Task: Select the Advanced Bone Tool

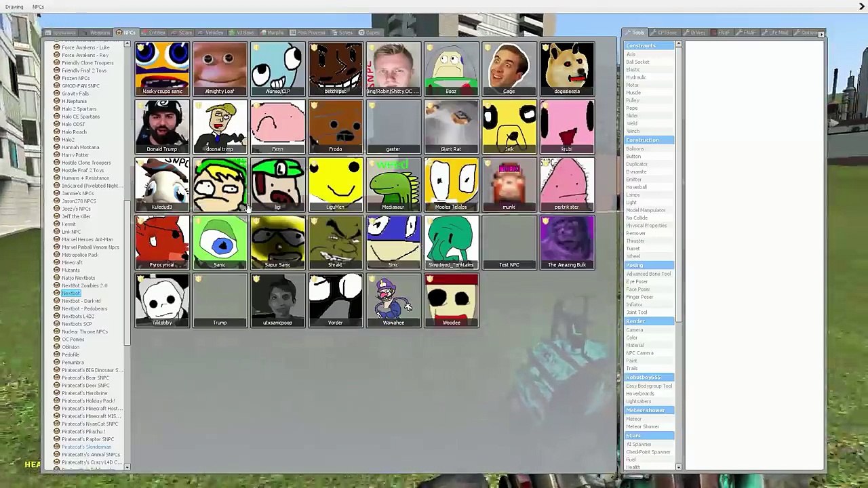Action: tap(648, 274)
